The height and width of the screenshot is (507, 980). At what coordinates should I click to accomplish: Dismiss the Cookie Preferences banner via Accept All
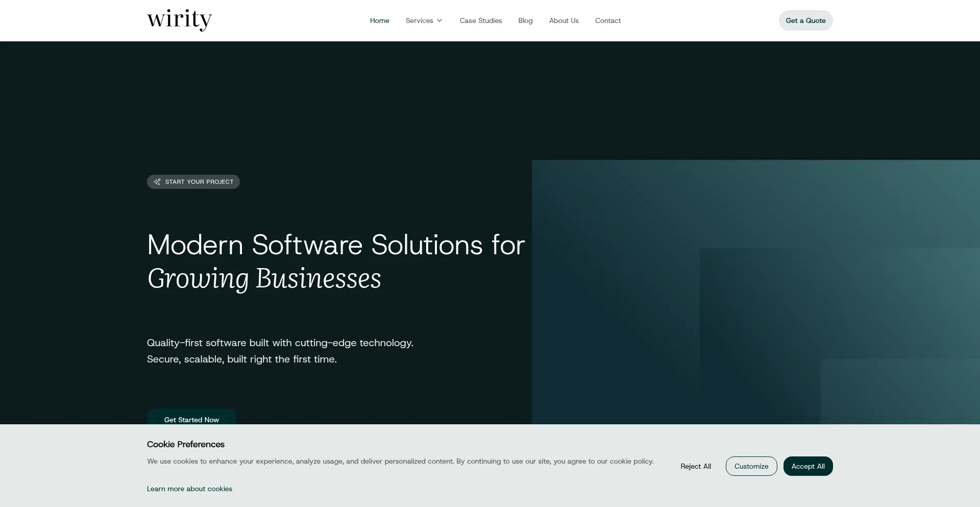[807, 466]
